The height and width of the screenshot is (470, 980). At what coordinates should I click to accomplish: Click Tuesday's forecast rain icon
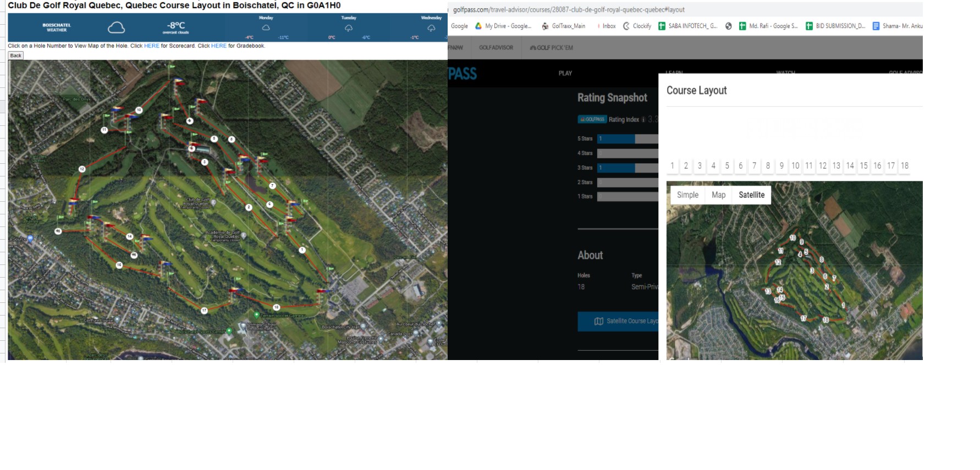click(349, 27)
